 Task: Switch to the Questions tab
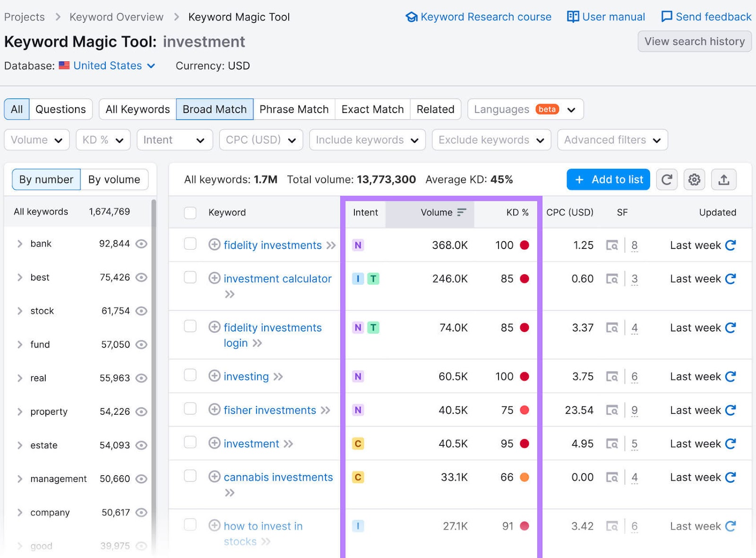tap(60, 109)
